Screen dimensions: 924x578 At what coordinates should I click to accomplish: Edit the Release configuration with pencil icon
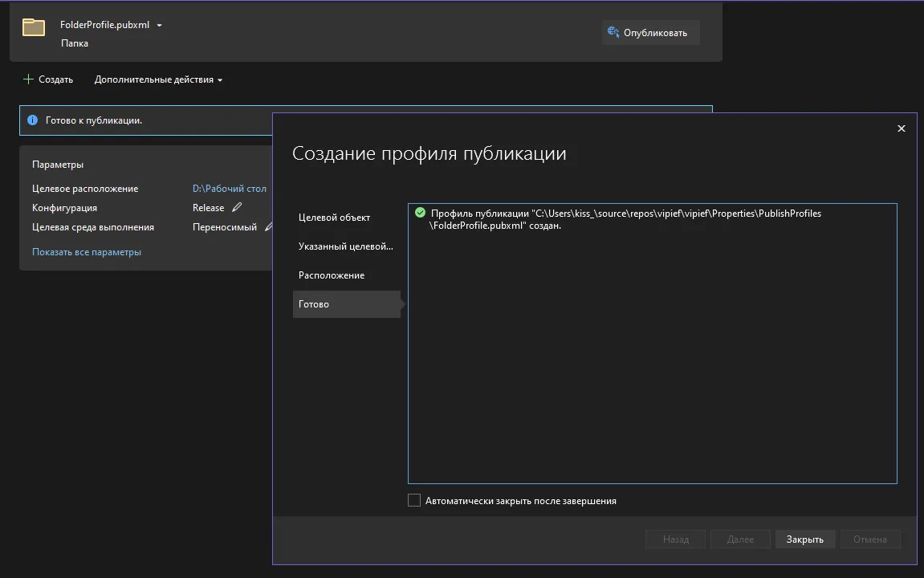tap(237, 207)
